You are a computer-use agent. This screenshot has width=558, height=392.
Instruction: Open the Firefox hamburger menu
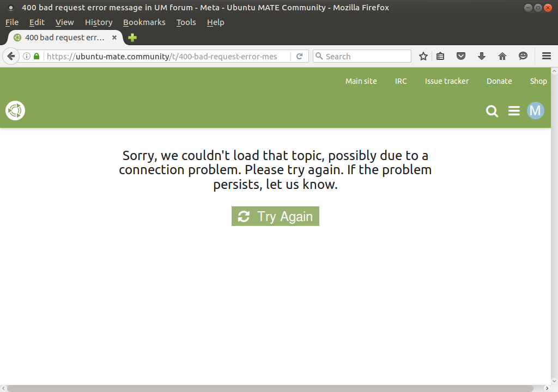(547, 56)
